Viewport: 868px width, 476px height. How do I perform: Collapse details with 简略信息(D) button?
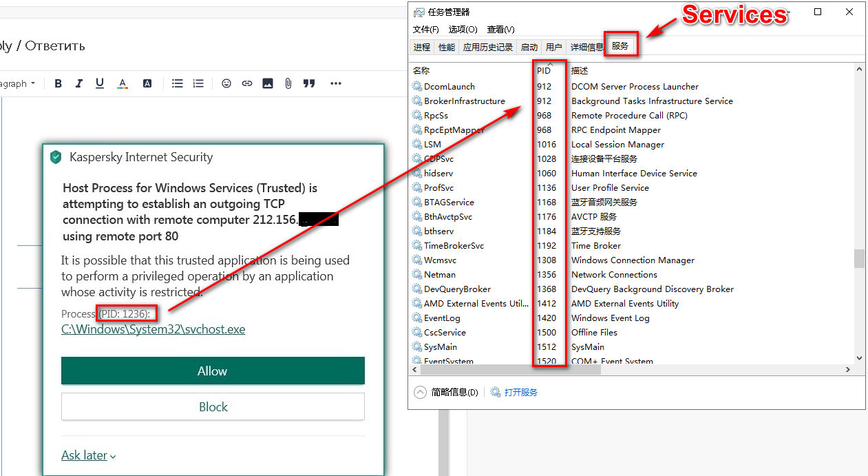(x=446, y=392)
